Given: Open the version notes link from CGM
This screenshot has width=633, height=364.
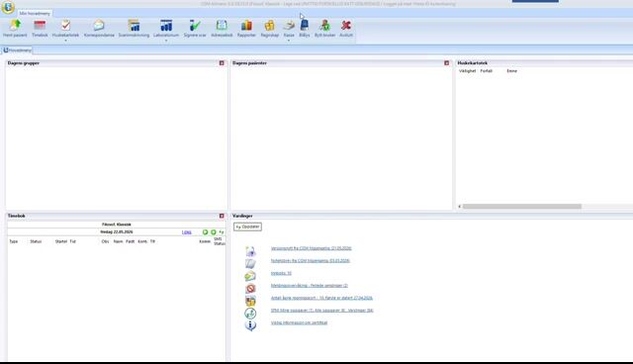Looking at the screenshot, I should pyautogui.click(x=312, y=248).
